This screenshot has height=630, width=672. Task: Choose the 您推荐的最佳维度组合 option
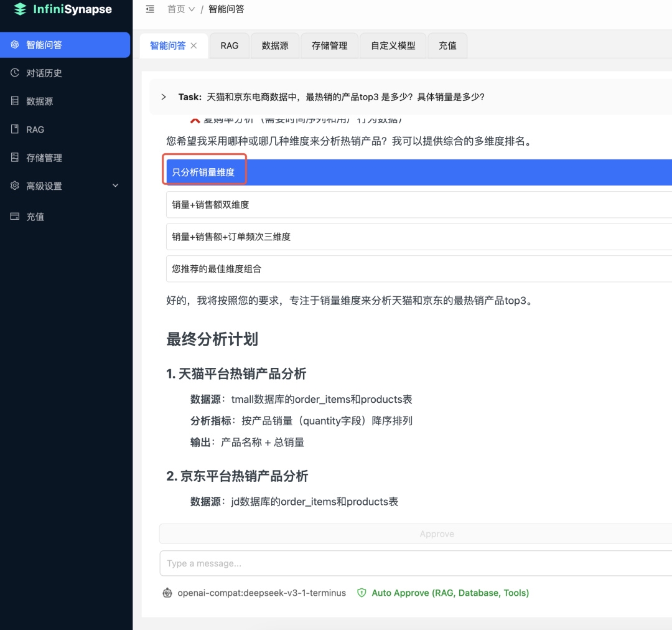click(x=419, y=269)
